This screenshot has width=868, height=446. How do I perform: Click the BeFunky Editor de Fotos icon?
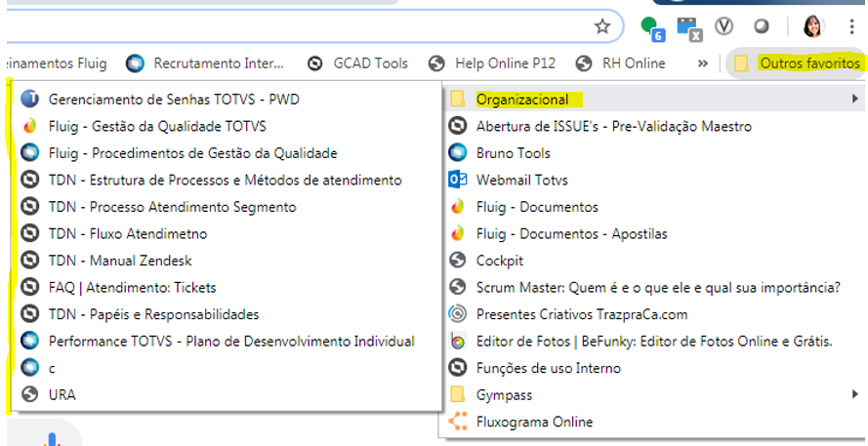457,341
